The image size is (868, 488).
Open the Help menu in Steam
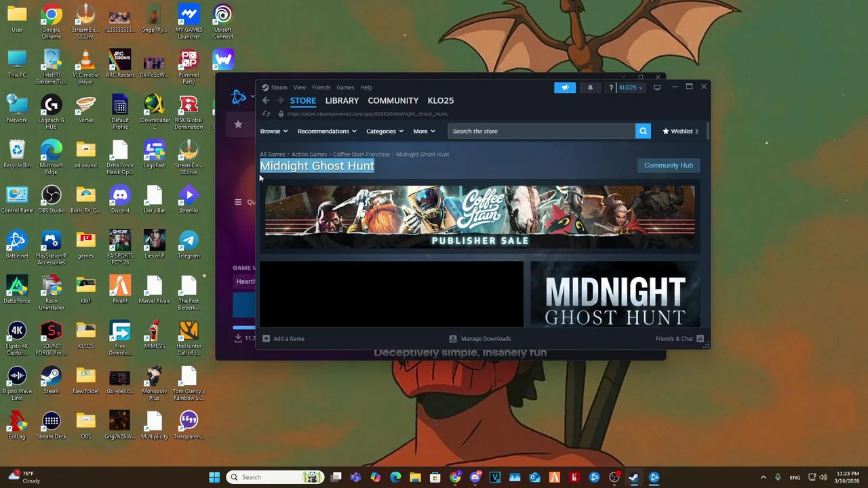point(366,87)
